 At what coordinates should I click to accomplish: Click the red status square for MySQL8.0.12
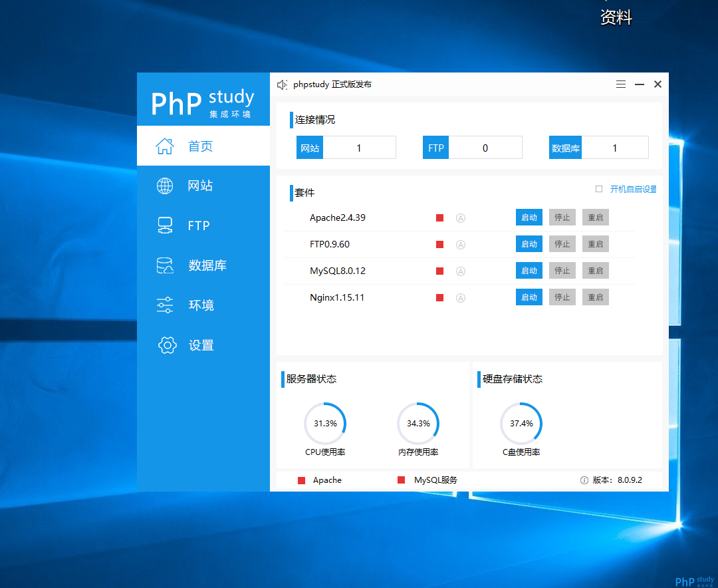(x=439, y=271)
